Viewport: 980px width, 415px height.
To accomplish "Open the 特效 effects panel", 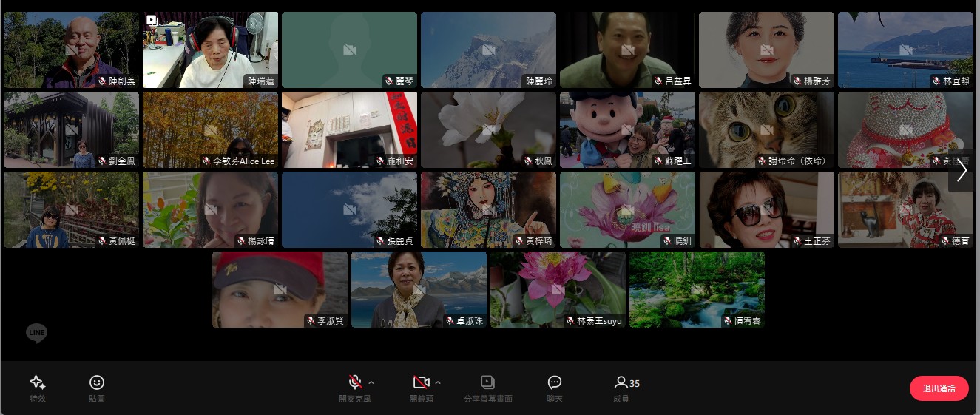I will pyautogui.click(x=38, y=388).
